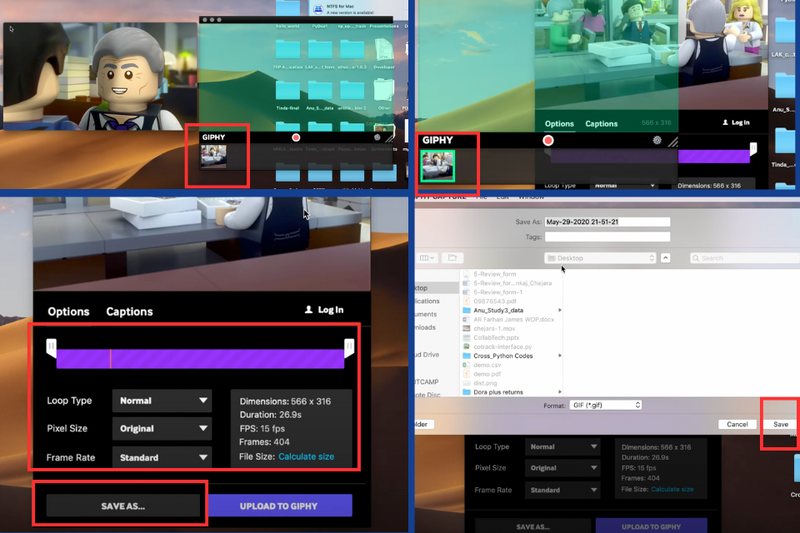Click the bright SAVE AS... button
This screenshot has width=800, height=533.
(x=123, y=506)
